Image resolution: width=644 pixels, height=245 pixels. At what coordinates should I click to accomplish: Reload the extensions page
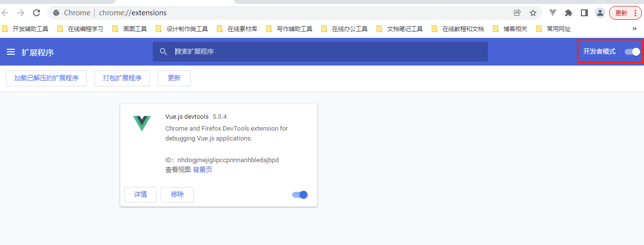click(36, 13)
